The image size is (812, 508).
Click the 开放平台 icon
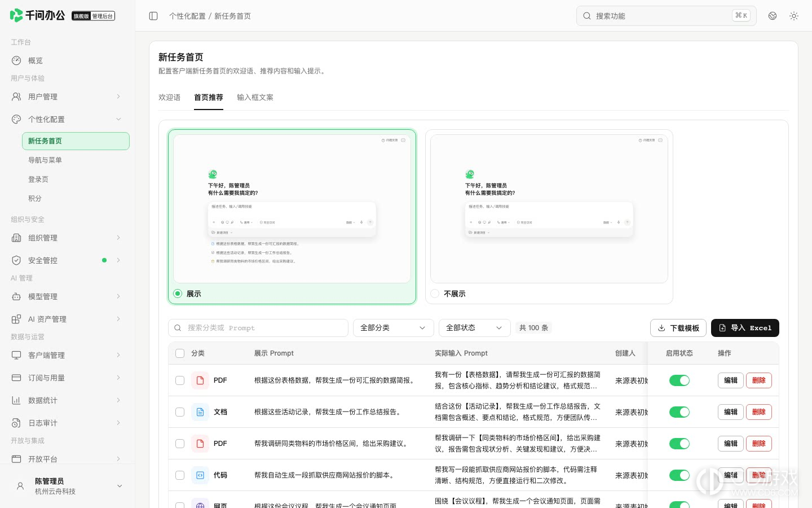coord(16,459)
